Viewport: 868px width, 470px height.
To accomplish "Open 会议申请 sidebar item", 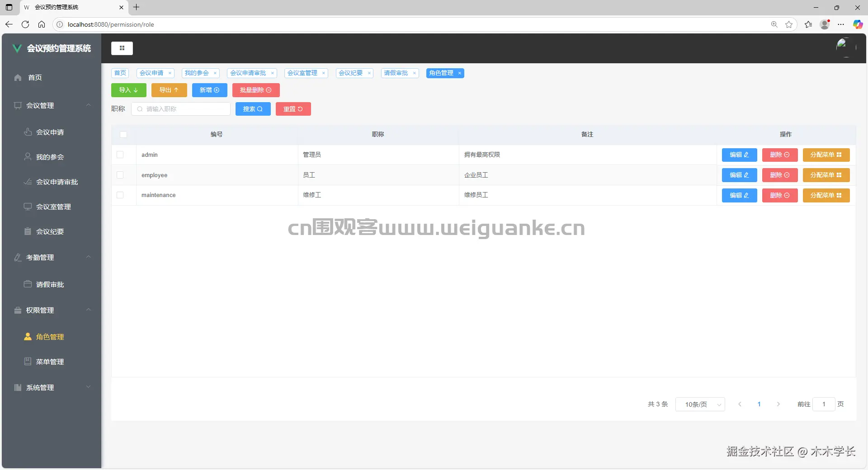I will (52, 132).
